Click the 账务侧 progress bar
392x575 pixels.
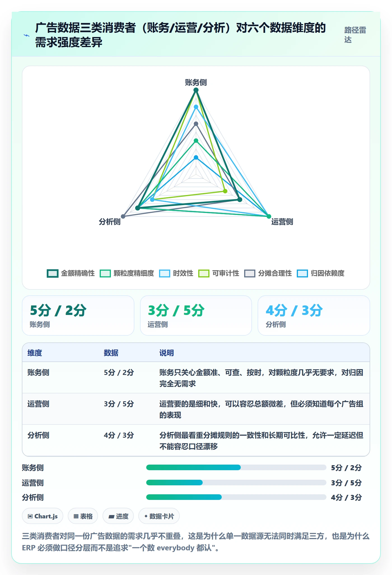(x=236, y=467)
